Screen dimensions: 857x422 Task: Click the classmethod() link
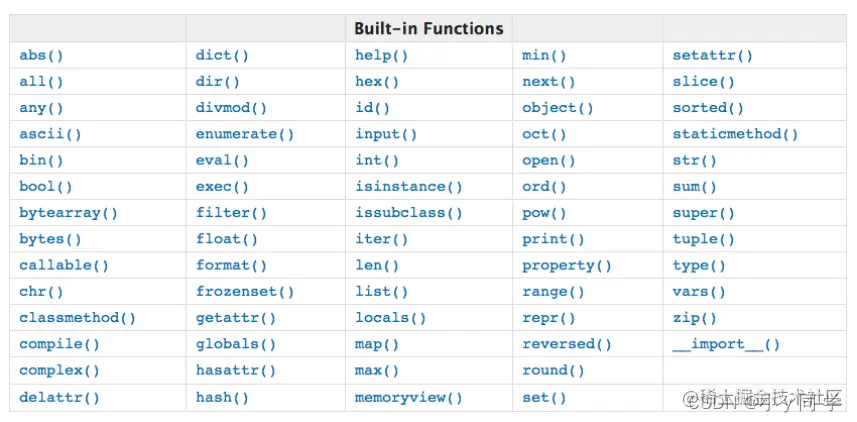tap(77, 318)
